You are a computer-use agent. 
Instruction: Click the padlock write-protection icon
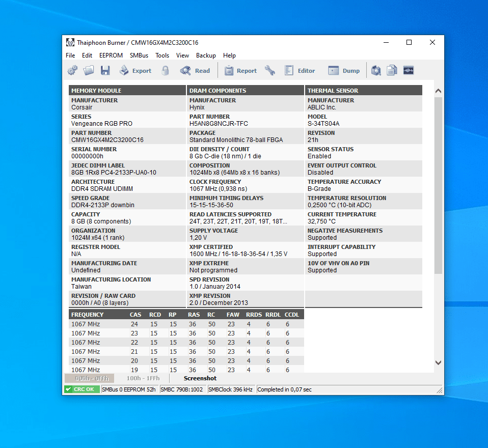(x=165, y=71)
